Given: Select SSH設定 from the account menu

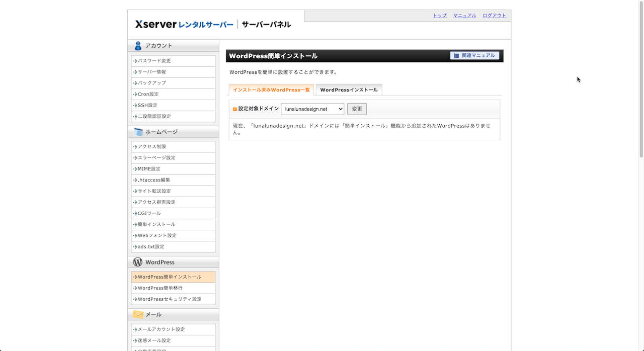Looking at the screenshot, I should pos(147,105).
